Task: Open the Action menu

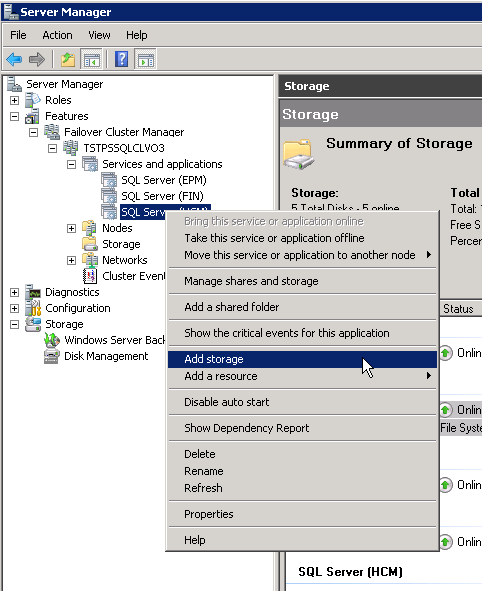Action: (x=57, y=35)
